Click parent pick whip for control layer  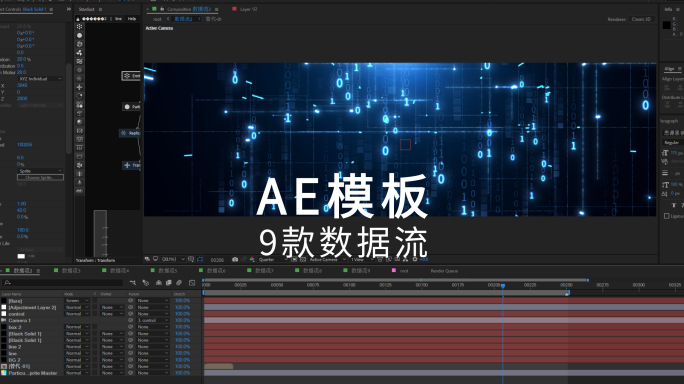[130, 314]
